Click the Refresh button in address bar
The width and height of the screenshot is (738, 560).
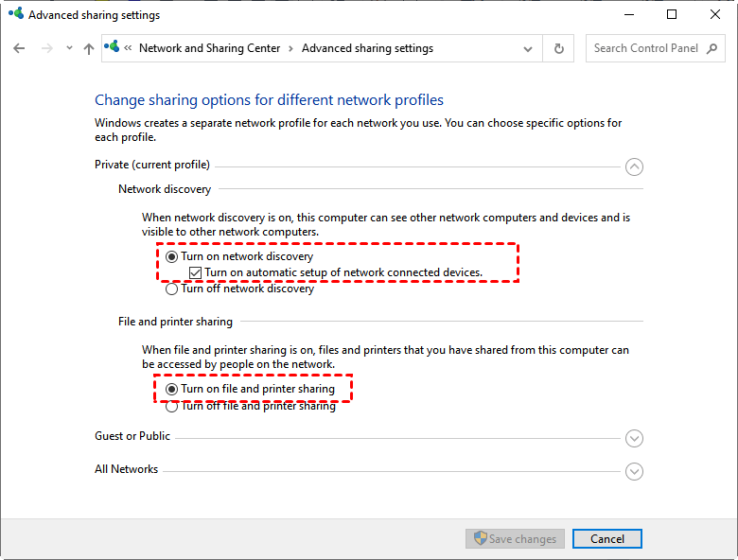(x=559, y=48)
